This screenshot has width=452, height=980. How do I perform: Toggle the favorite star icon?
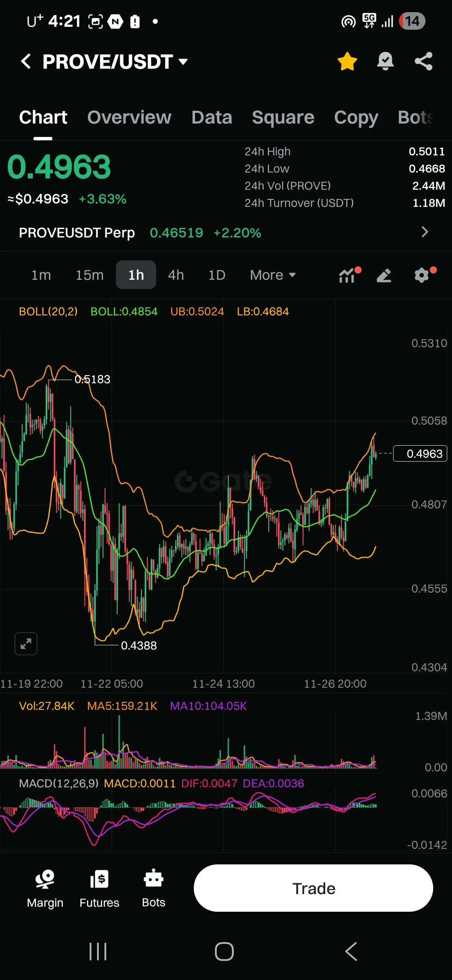tap(347, 62)
